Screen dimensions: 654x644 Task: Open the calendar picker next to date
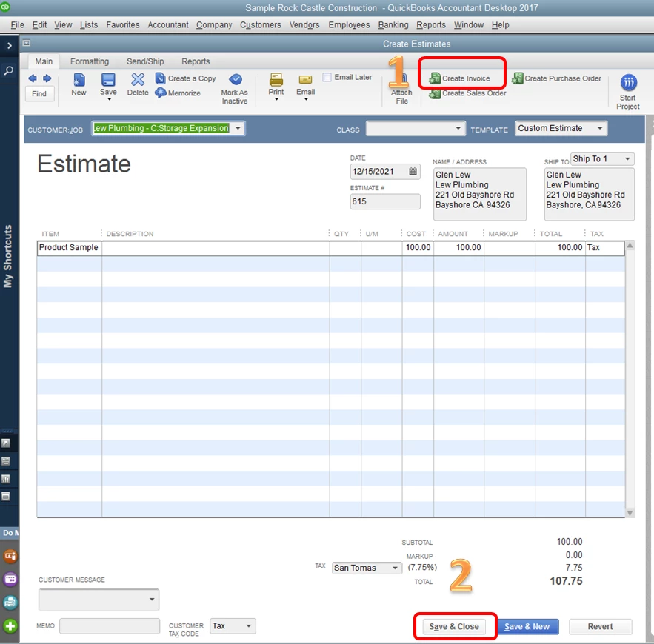coord(413,171)
